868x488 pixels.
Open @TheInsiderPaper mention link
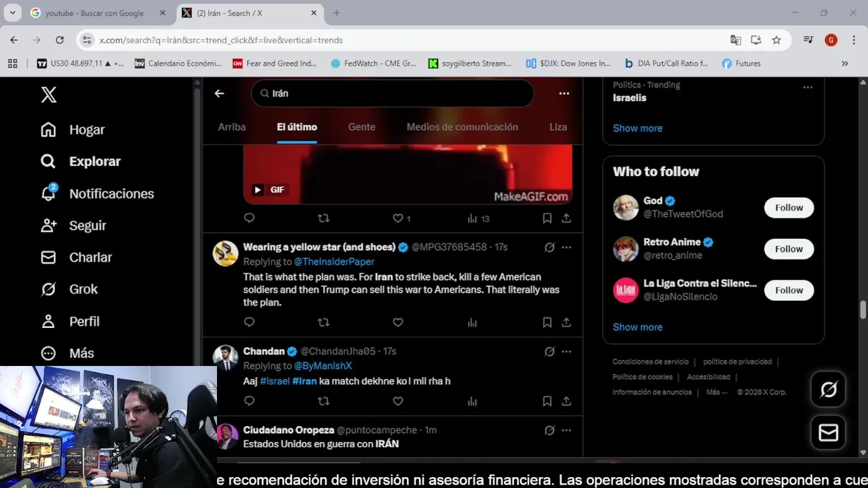point(334,262)
